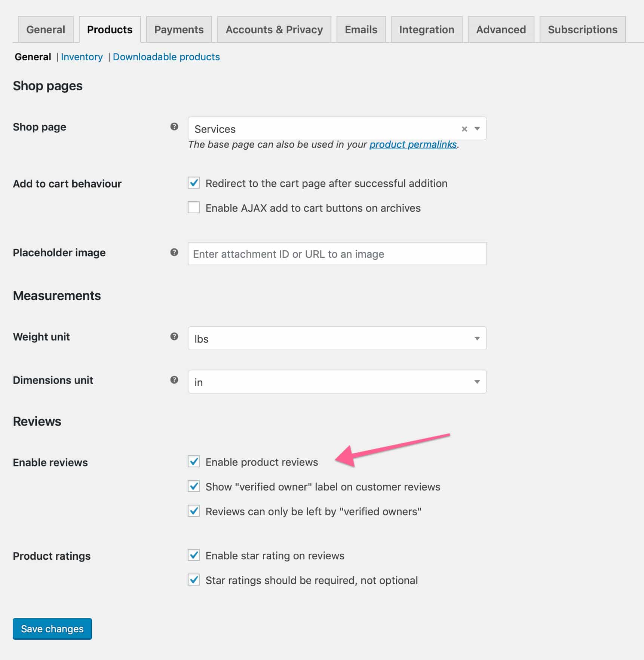Uncheck Redirect to the cart page option
The width and height of the screenshot is (644, 660).
[x=194, y=183]
